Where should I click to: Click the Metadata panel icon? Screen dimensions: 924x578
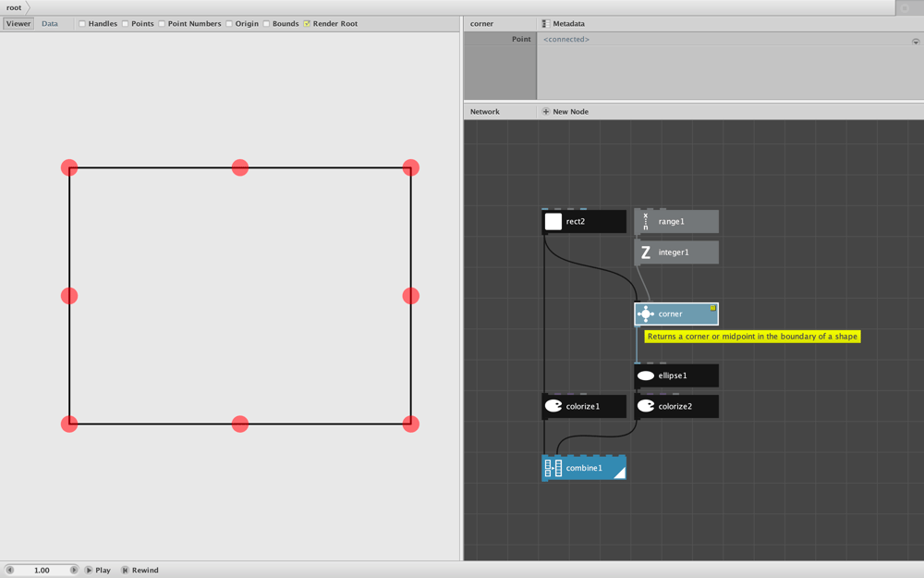(546, 24)
